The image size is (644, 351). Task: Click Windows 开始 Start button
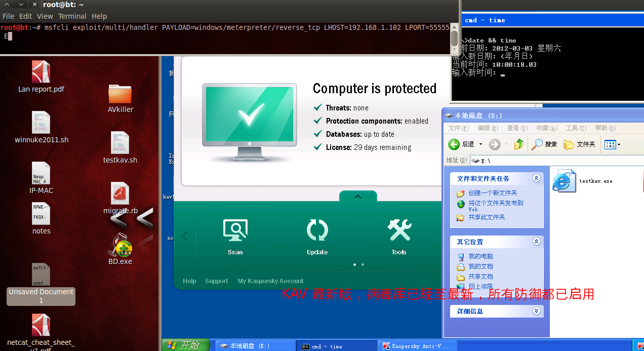pos(185,345)
